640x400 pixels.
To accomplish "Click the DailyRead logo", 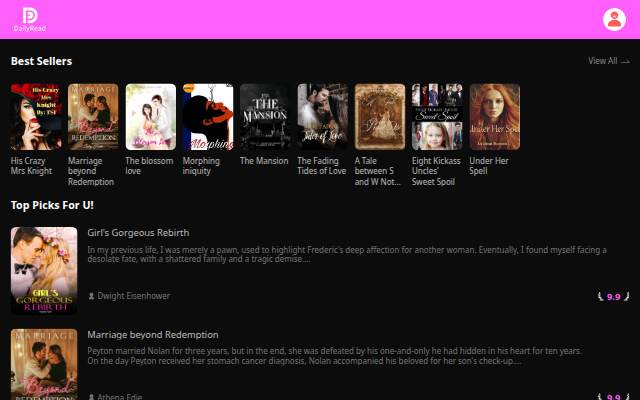I will pyautogui.click(x=29, y=19).
